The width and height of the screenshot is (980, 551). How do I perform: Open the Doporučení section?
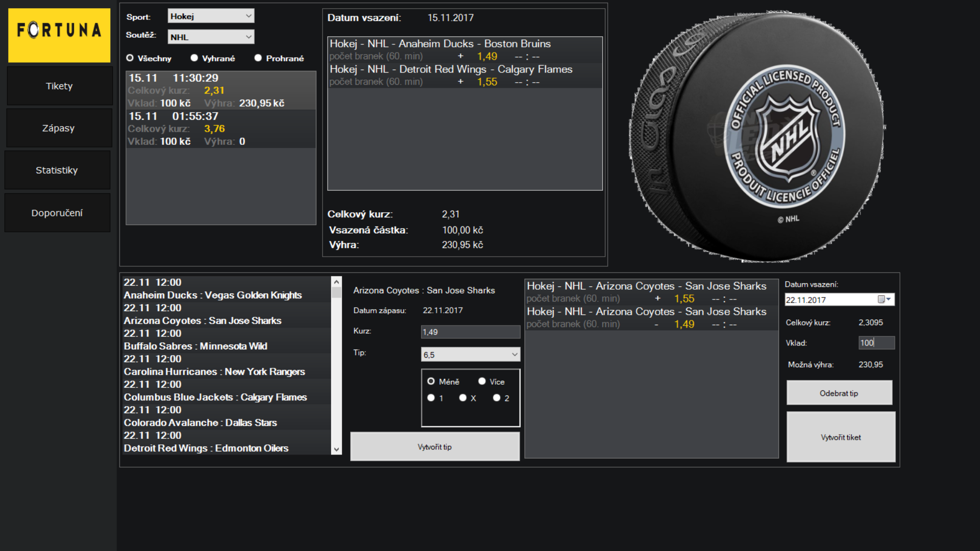(x=57, y=213)
